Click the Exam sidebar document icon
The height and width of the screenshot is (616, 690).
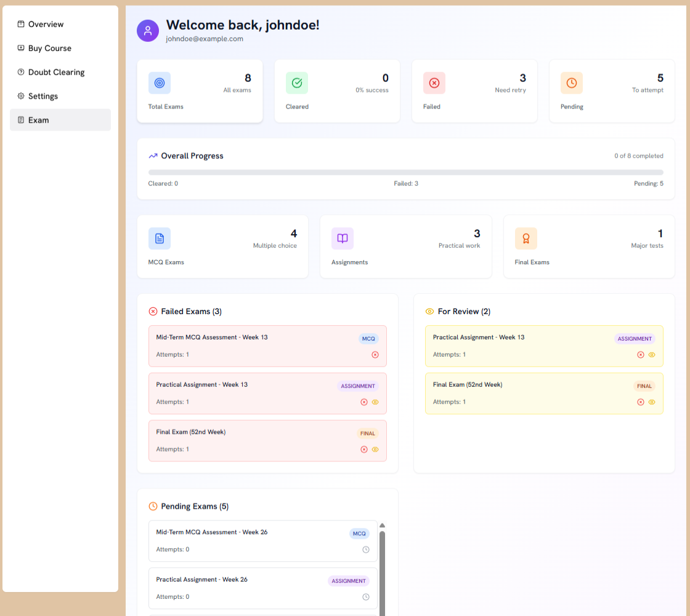21,120
